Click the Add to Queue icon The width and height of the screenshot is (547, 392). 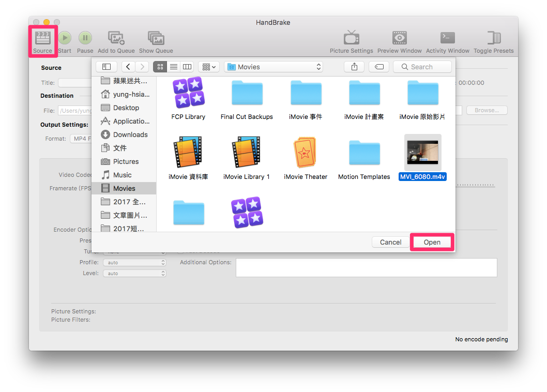click(116, 38)
